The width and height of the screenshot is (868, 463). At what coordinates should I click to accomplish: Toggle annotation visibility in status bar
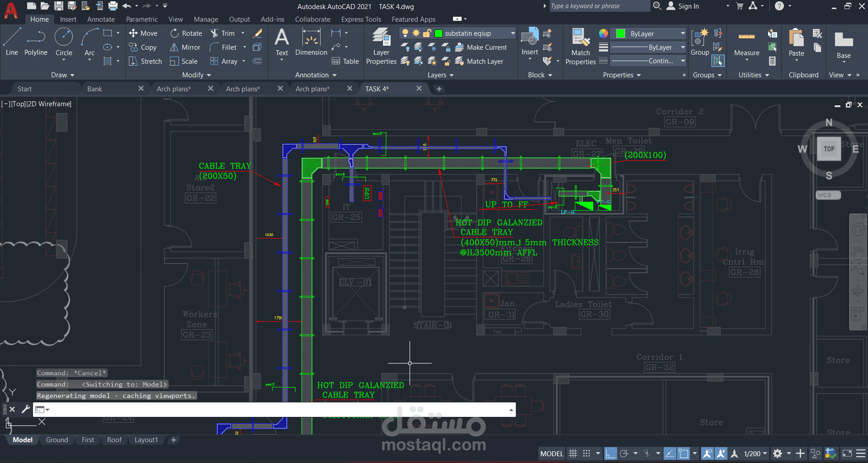pos(708,453)
